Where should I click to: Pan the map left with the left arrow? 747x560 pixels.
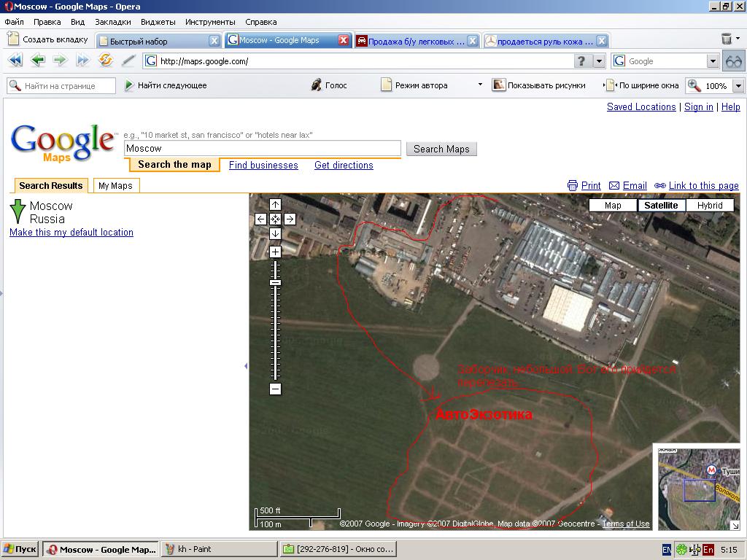coord(260,219)
